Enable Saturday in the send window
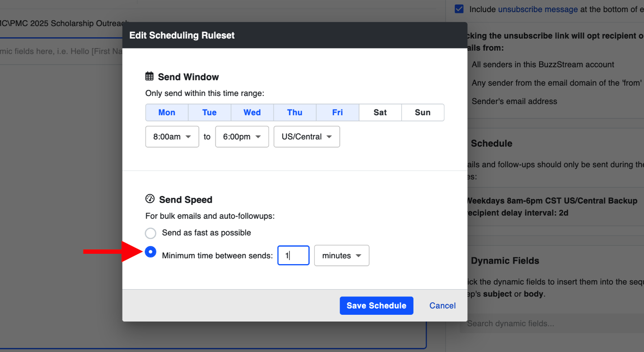This screenshot has height=352, width=644. [380, 113]
